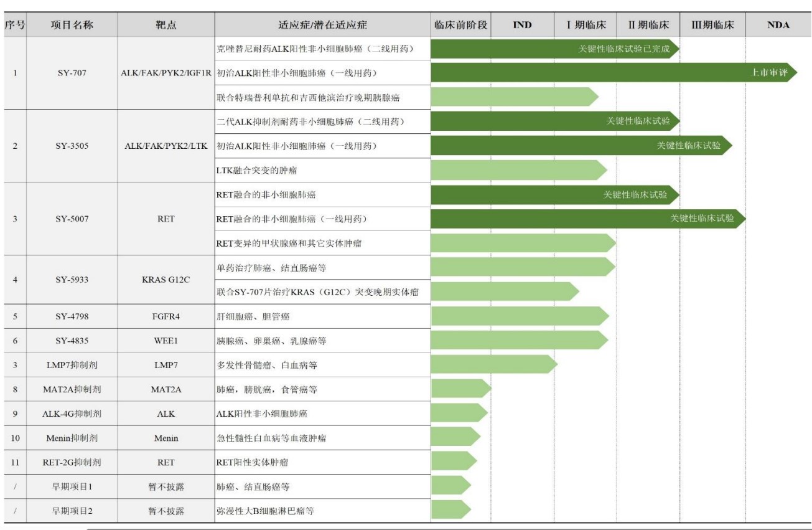Select the MAT2A抑制剂 project cell
Viewport: 812px width, 530px height.
tap(72, 389)
